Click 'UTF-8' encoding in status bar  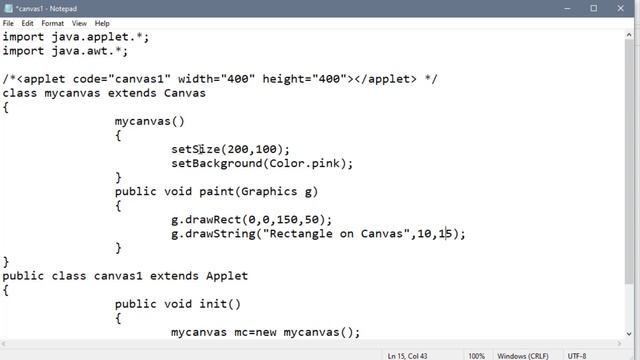pyautogui.click(x=577, y=356)
